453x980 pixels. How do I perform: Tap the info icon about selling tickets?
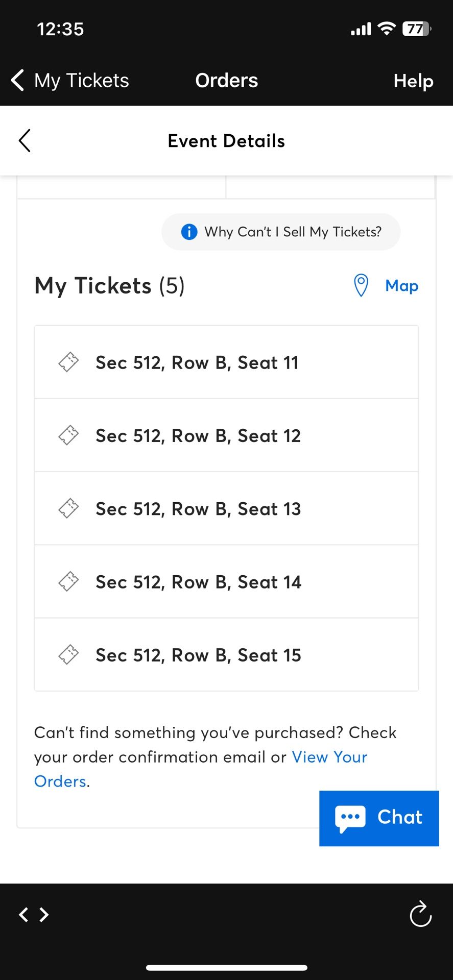[x=189, y=232]
